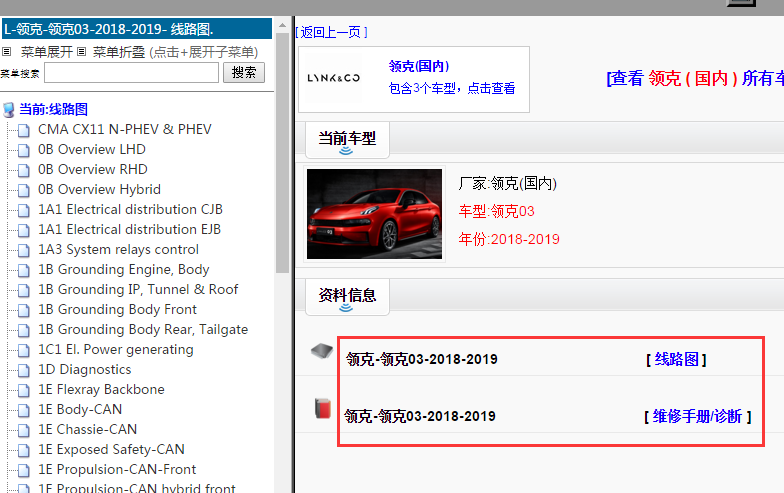
Task: Click the 菜单折叠 collapse-menu icon
Action: coord(82,52)
